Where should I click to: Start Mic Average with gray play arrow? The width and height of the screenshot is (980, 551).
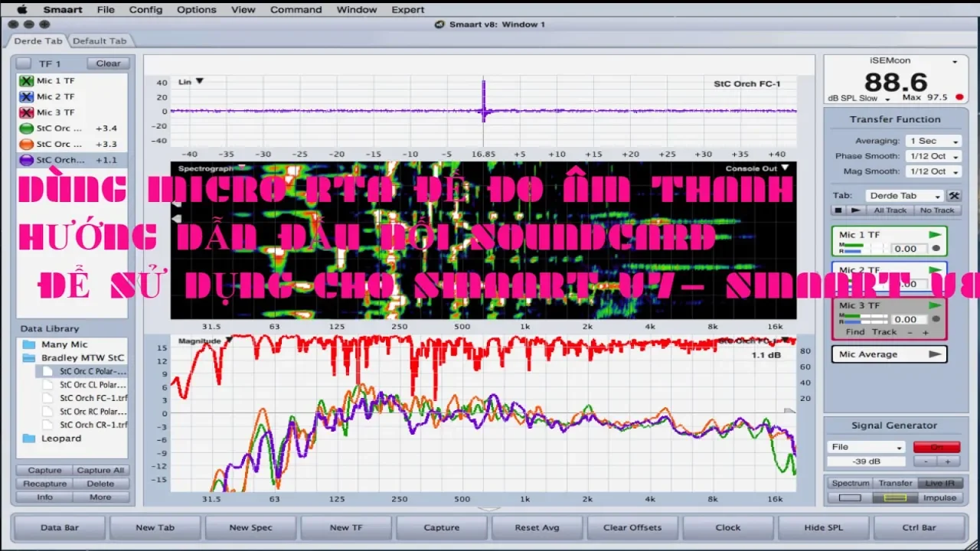click(x=935, y=354)
